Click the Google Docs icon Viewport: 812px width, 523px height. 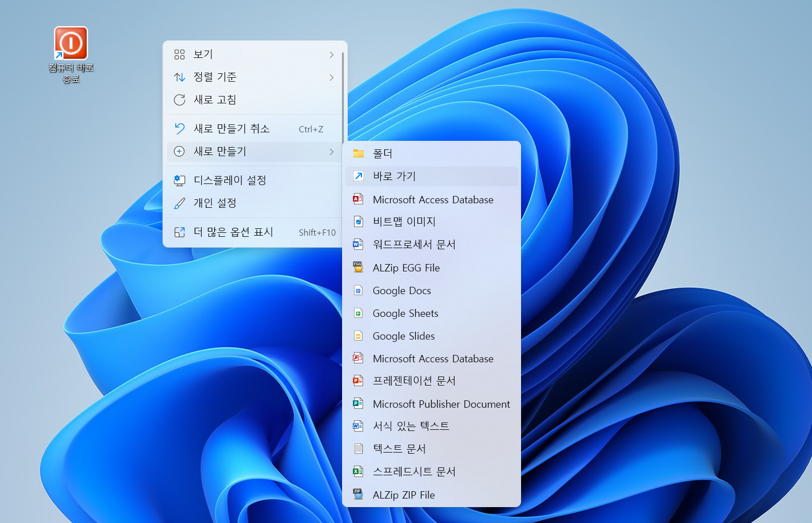(x=359, y=290)
